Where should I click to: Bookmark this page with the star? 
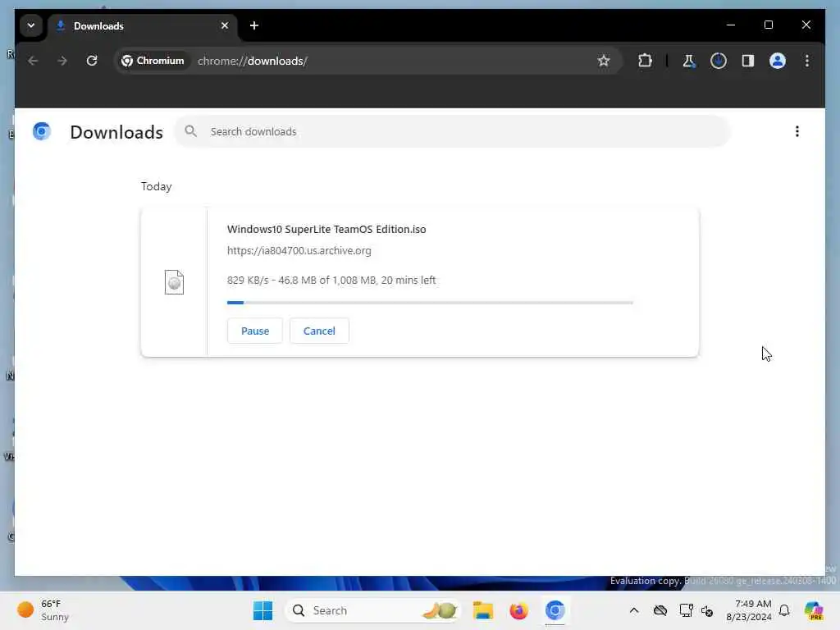604,61
